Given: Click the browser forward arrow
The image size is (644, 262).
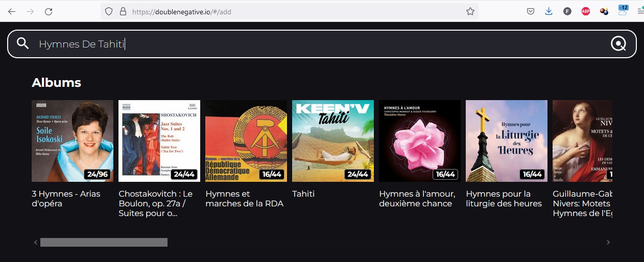Looking at the screenshot, I should [x=30, y=11].
